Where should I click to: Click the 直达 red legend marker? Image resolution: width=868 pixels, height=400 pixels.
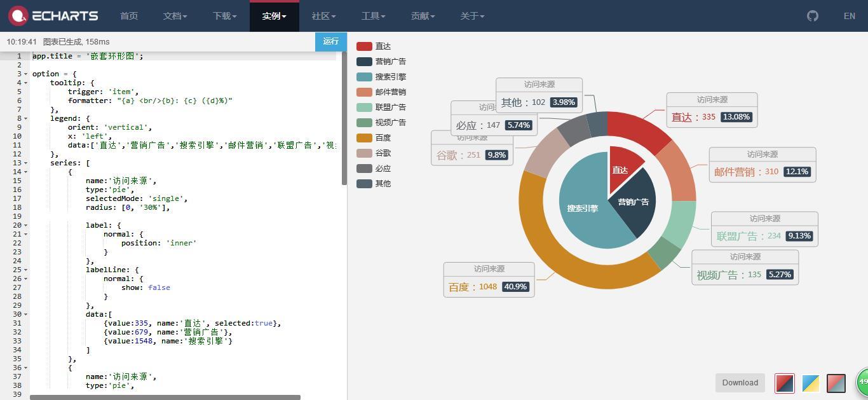[x=364, y=46]
